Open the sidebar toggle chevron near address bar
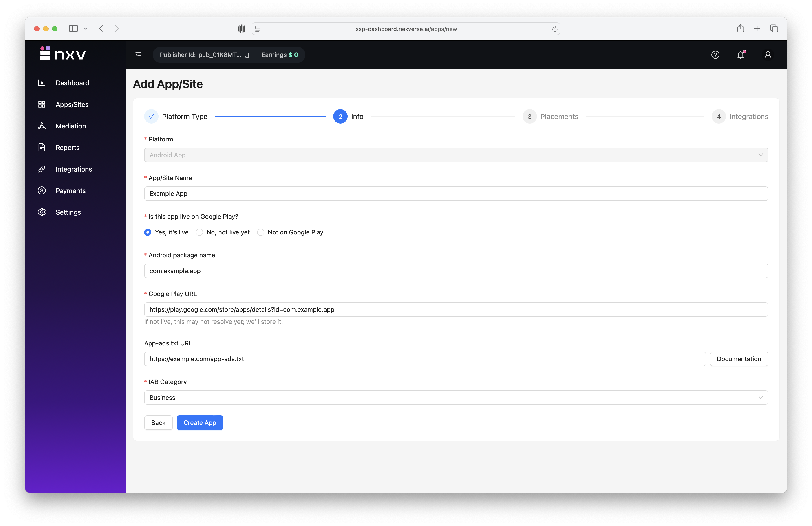The height and width of the screenshot is (526, 812). click(x=86, y=29)
